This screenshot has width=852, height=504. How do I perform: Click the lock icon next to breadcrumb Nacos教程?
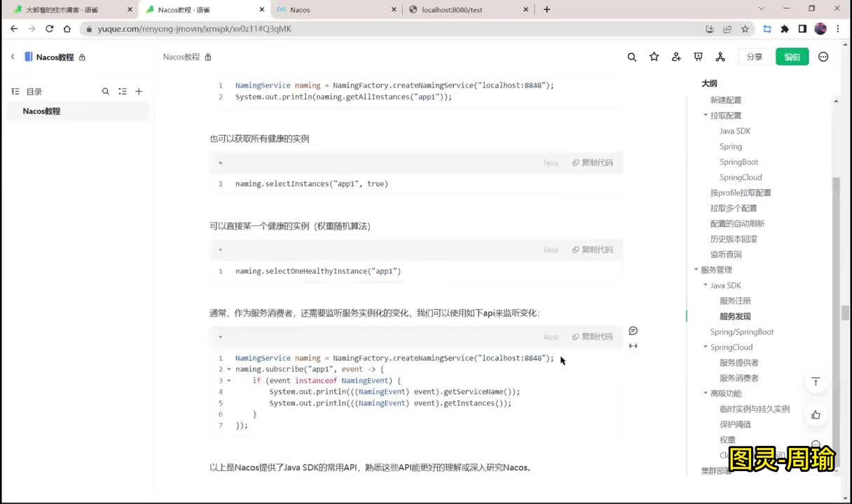coord(207,57)
